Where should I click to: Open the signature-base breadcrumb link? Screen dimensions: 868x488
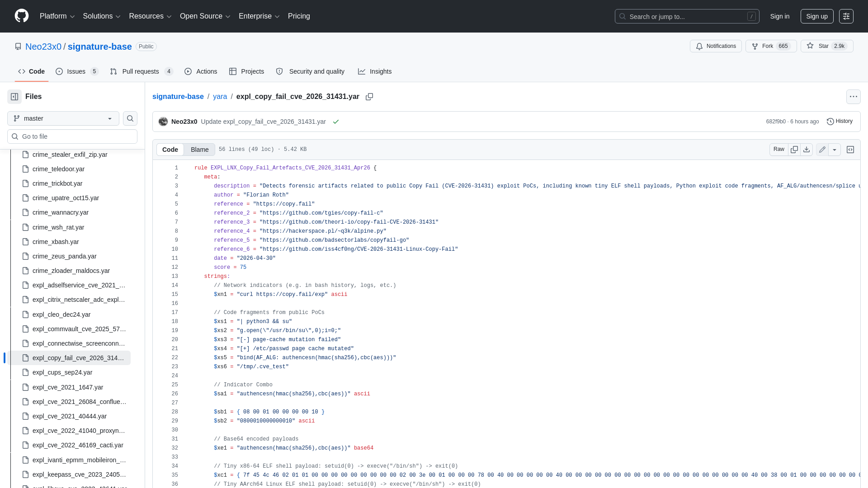178,97
